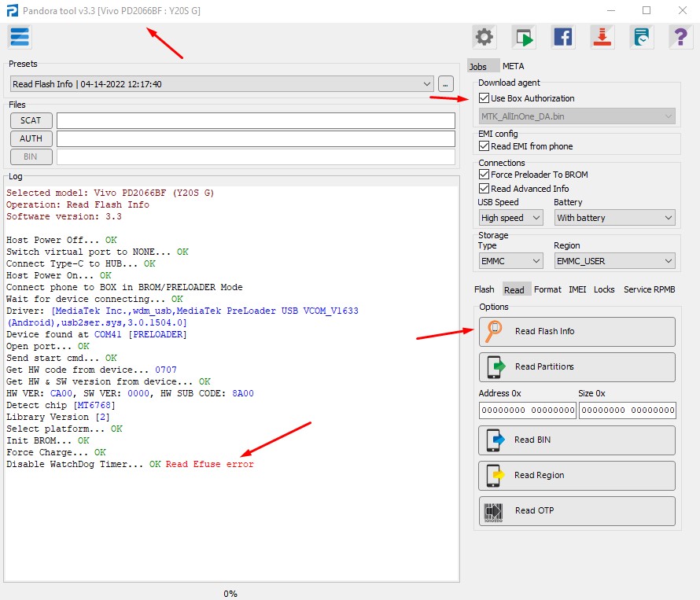Click the 'Get HW code from device' log line
The image size is (700, 600).
(91, 370)
